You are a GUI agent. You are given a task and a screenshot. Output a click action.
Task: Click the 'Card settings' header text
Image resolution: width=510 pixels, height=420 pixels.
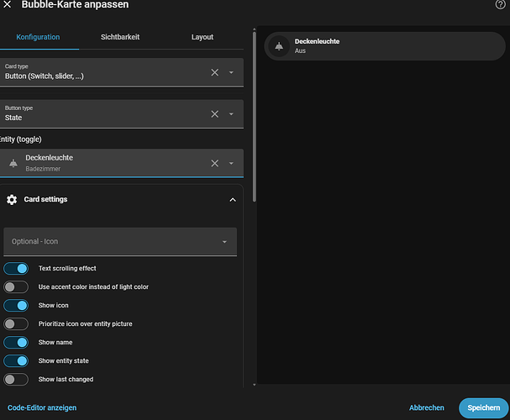[45, 199]
